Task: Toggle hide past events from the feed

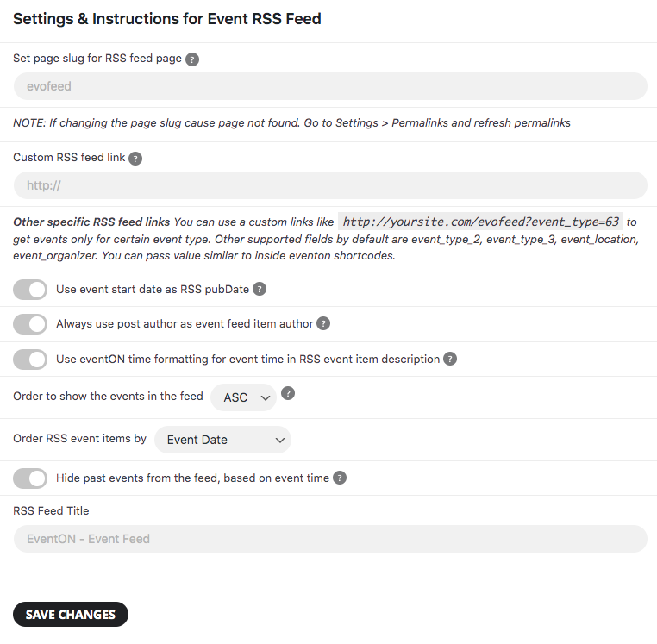Action: coord(30,478)
